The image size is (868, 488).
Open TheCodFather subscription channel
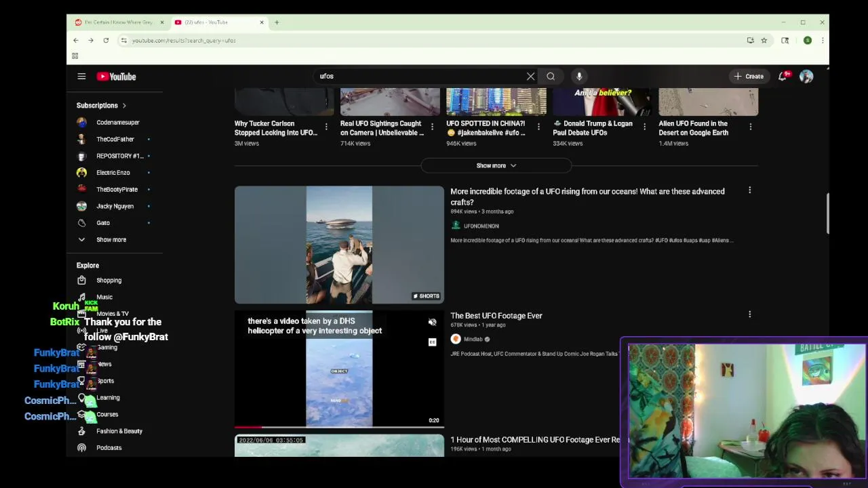pos(115,139)
